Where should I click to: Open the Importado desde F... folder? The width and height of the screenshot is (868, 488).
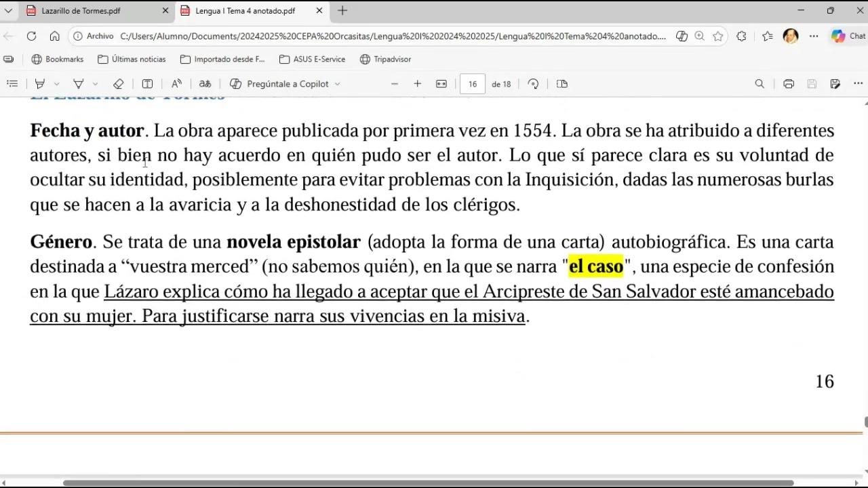click(x=222, y=59)
